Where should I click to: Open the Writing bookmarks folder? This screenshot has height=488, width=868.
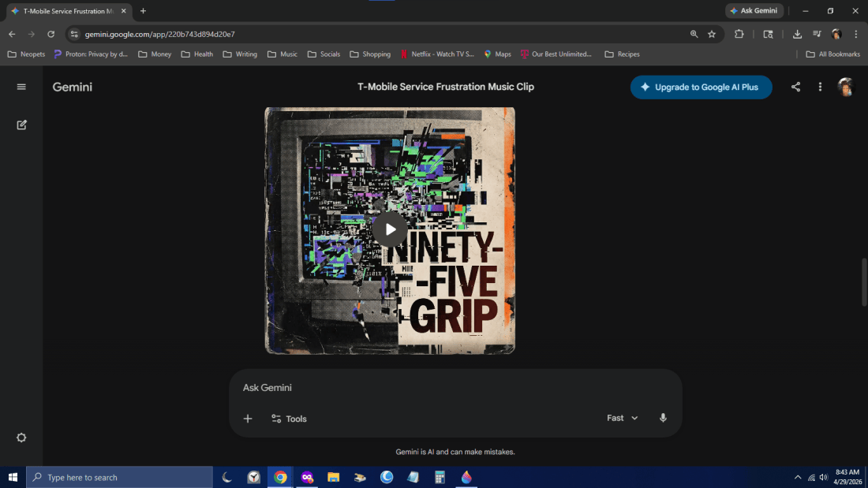tap(240, 54)
